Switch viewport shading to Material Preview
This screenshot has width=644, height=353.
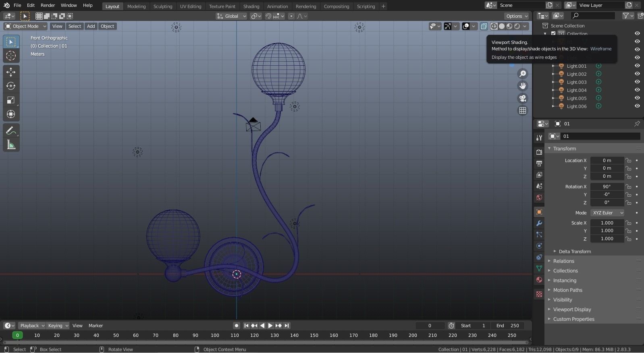(x=509, y=26)
